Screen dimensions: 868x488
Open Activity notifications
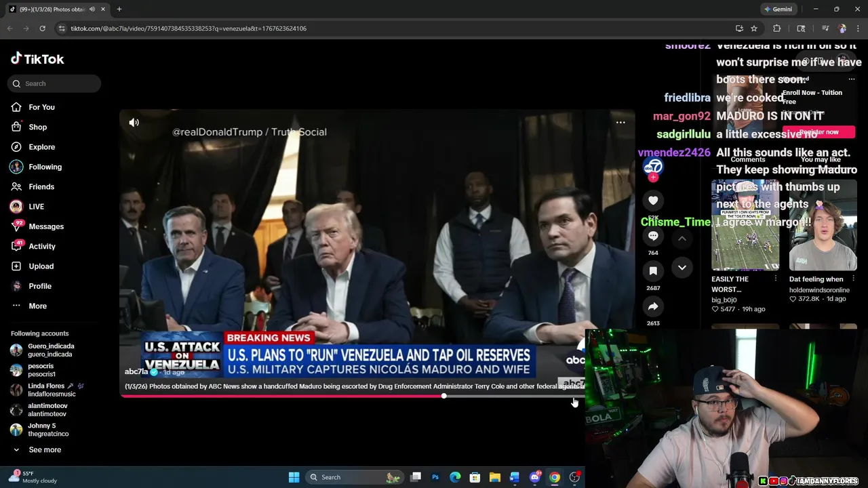(x=41, y=246)
